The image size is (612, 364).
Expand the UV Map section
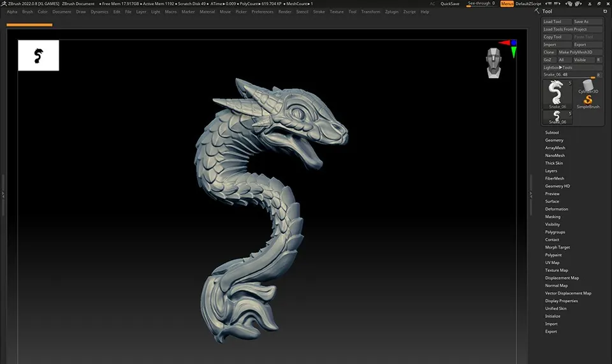point(552,263)
